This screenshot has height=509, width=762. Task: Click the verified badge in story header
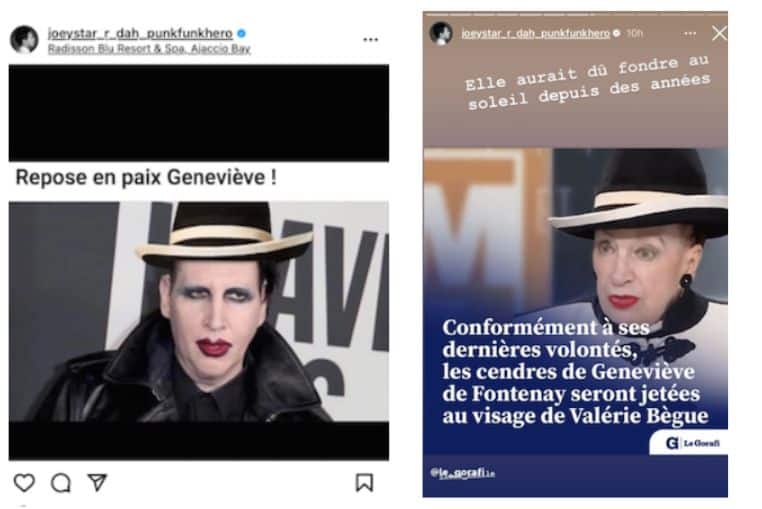tap(616, 33)
